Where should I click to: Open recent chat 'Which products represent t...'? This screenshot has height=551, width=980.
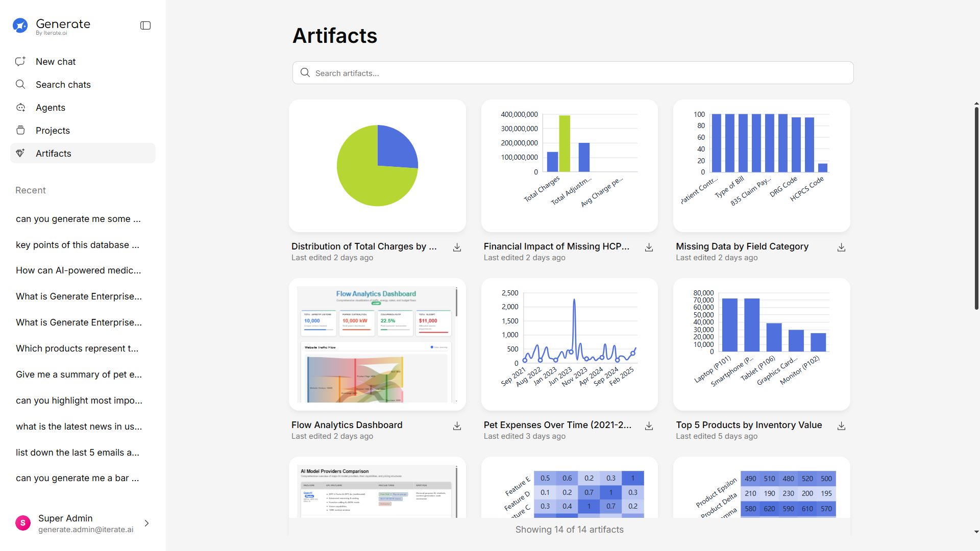tap(77, 348)
